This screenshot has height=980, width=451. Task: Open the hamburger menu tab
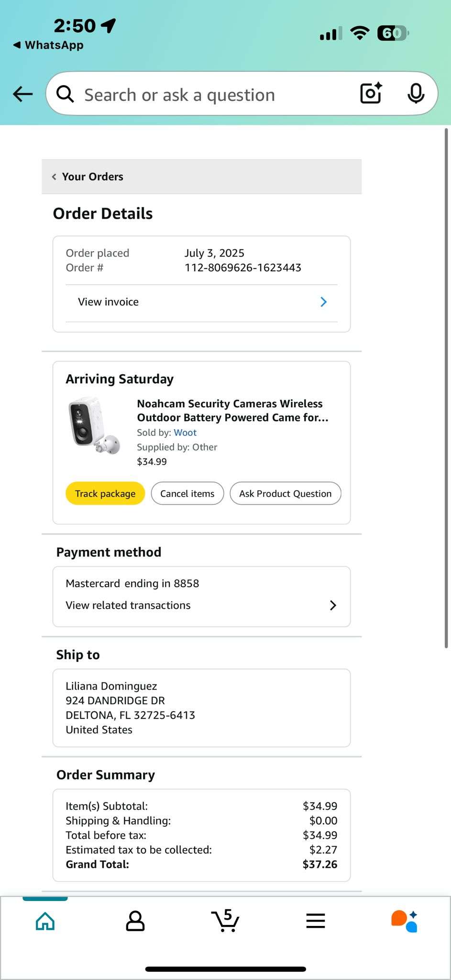tap(316, 921)
